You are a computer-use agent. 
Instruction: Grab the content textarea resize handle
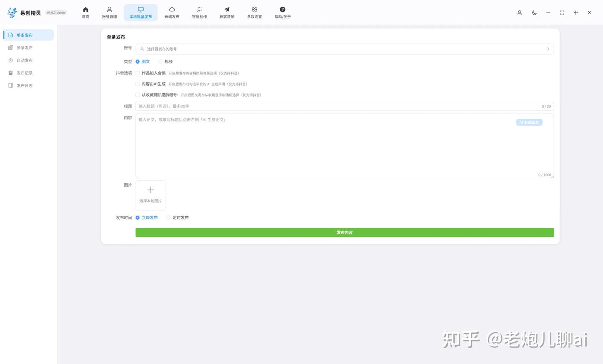552,177
